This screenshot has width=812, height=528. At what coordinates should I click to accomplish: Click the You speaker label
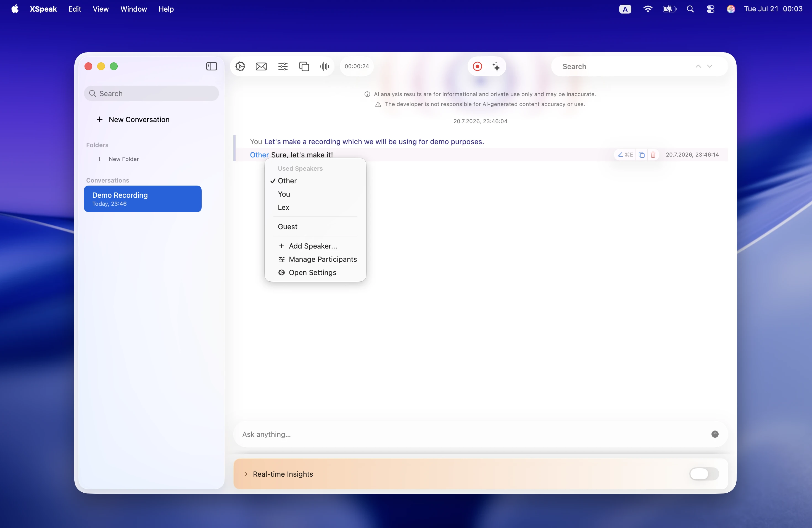point(256,142)
